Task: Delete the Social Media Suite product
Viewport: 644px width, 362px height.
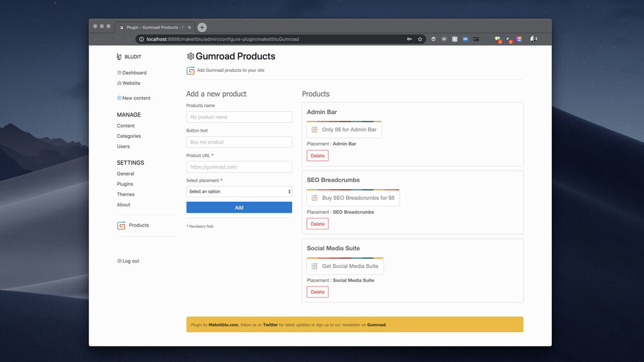Action: (317, 292)
